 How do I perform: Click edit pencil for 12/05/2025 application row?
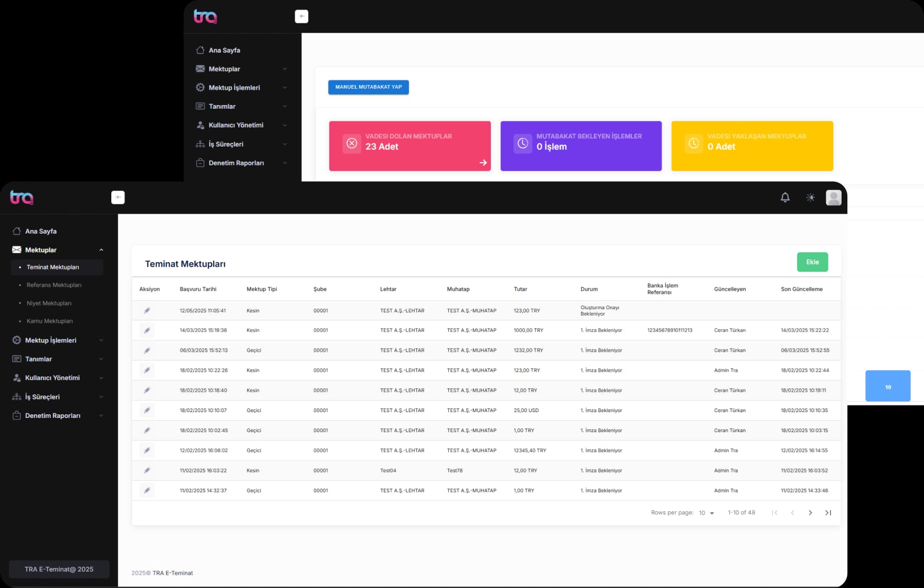pos(147,310)
